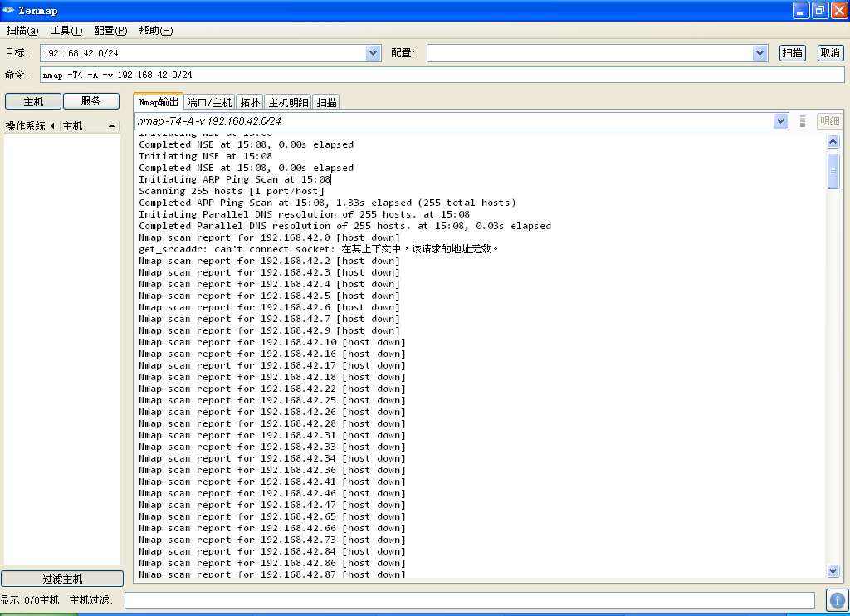Image resolution: width=850 pixels, height=616 pixels.
Task: Click the sort arrow next to 主机 column
Action: [x=111, y=126]
